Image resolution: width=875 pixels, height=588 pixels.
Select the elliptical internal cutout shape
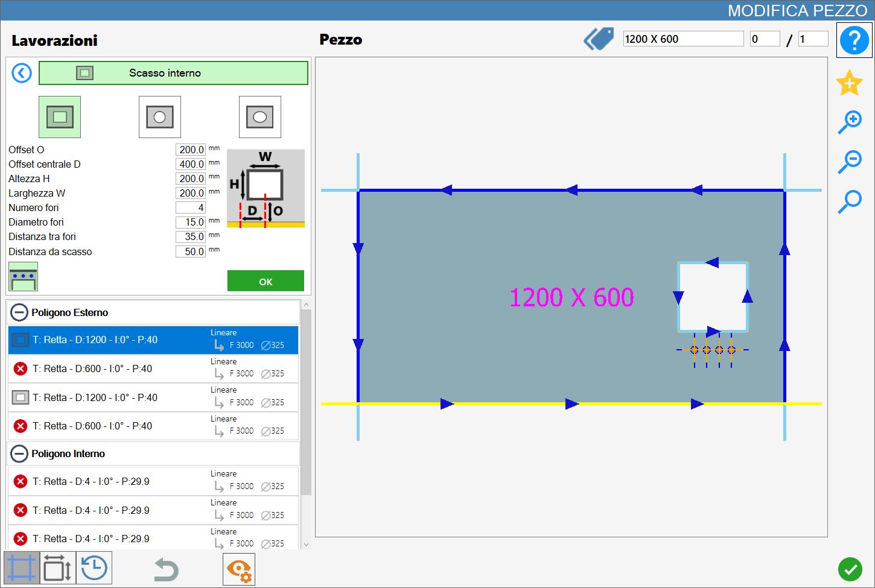click(260, 117)
